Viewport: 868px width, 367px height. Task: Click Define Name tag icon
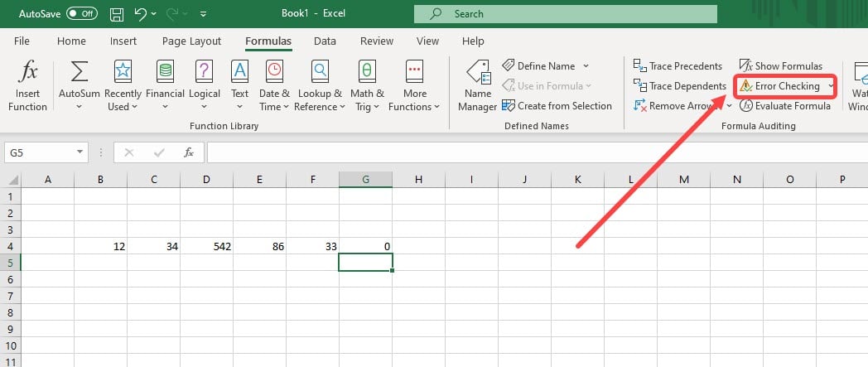pyautogui.click(x=509, y=66)
